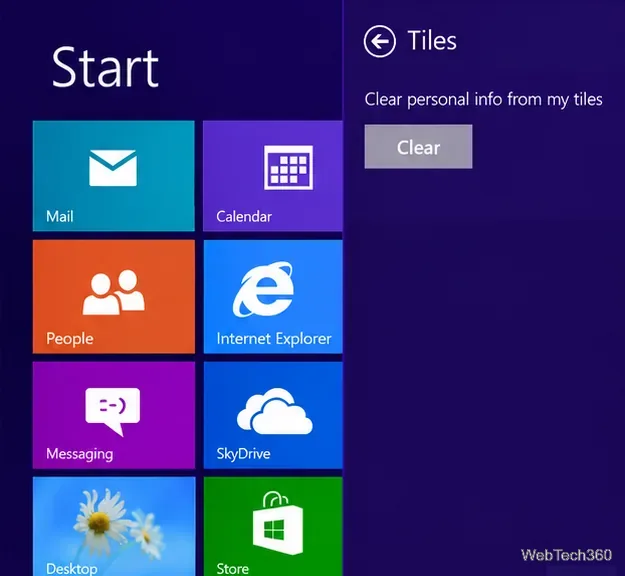Image resolution: width=625 pixels, height=576 pixels.
Task: Click the "Store" tile label text
Action: 232,568
